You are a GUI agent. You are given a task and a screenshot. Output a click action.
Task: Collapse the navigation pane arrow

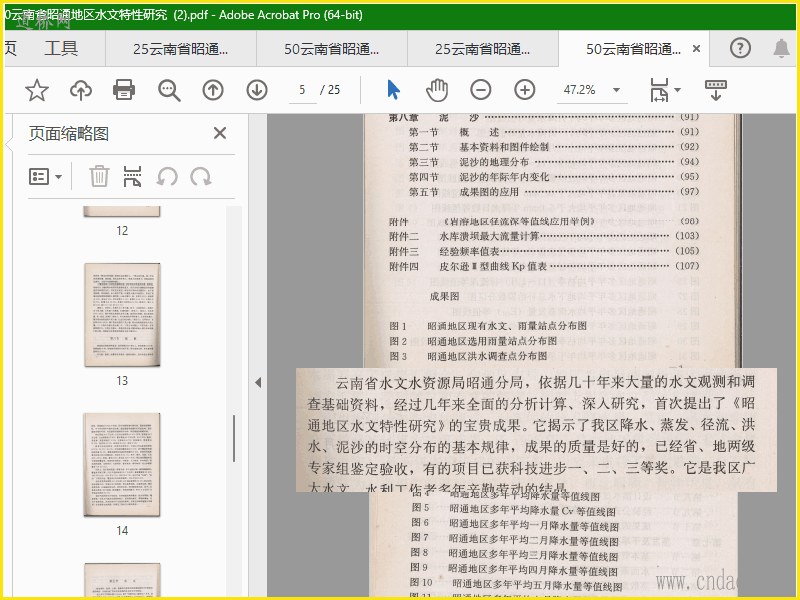coord(258,383)
